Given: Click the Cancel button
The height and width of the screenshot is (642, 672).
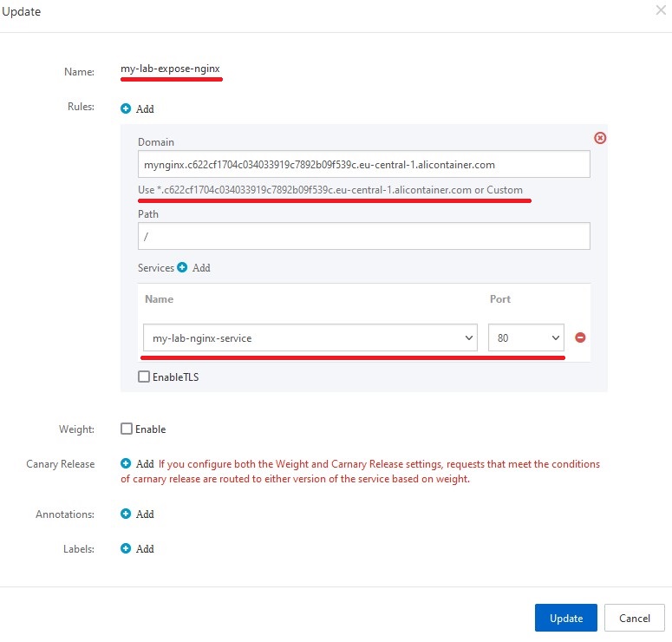Looking at the screenshot, I should pos(634,618).
